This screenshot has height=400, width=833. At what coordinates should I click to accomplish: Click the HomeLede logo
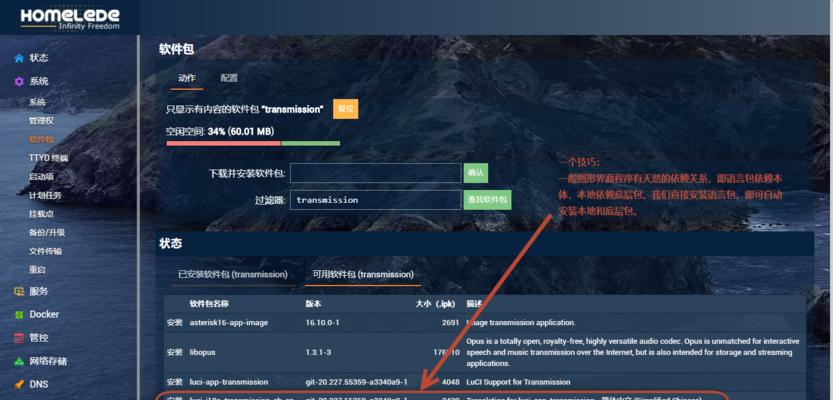pos(70,18)
